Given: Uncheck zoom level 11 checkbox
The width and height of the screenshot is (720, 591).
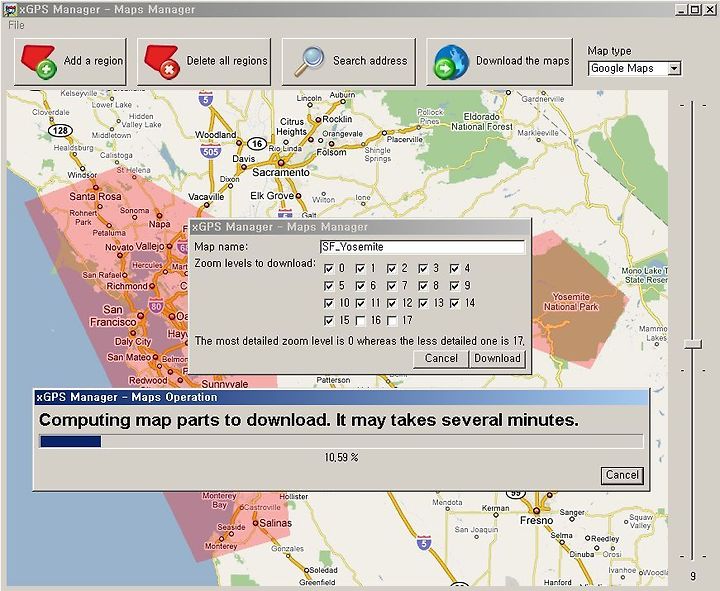Looking at the screenshot, I should point(360,304).
